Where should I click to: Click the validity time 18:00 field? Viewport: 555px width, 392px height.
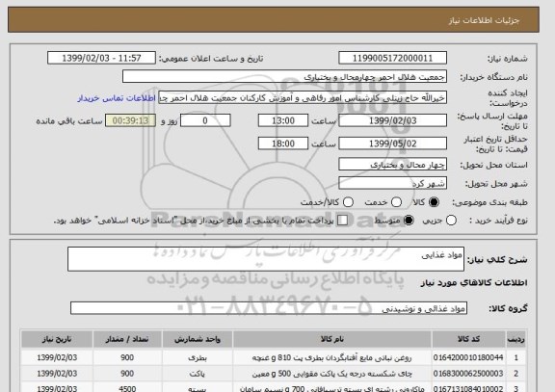283,144
